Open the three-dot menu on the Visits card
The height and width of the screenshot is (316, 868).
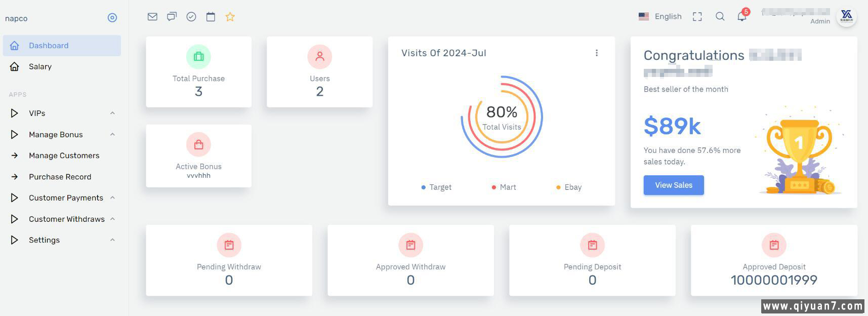pos(597,53)
